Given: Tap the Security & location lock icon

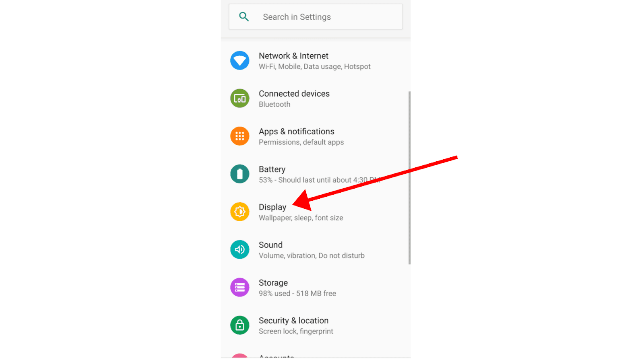Looking at the screenshot, I should click(240, 325).
